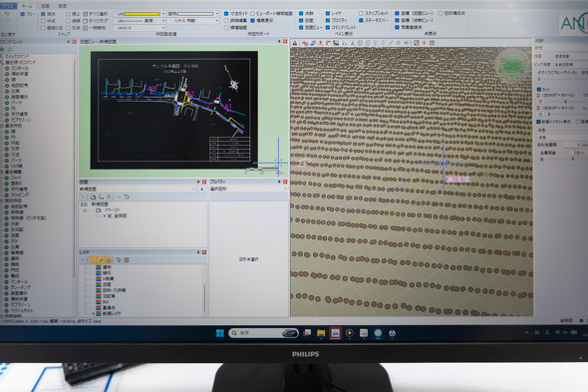Click the red map pin icon in point cloud toolbar

tap(425, 43)
